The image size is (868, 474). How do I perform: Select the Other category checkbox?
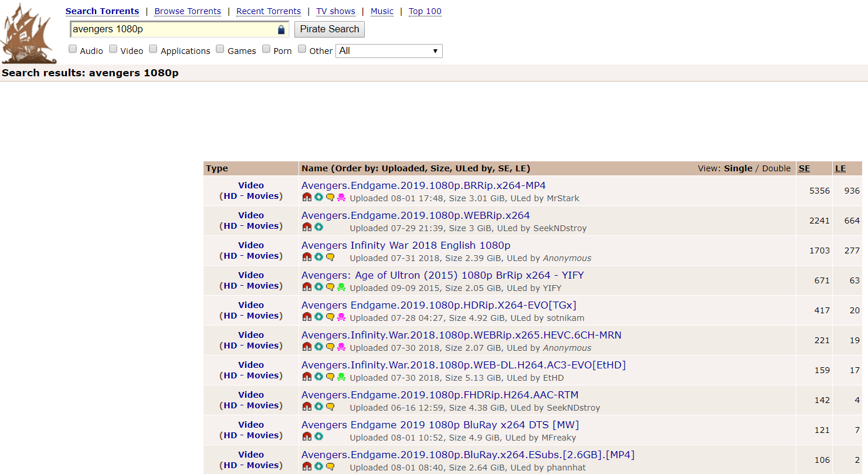tap(302, 49)
